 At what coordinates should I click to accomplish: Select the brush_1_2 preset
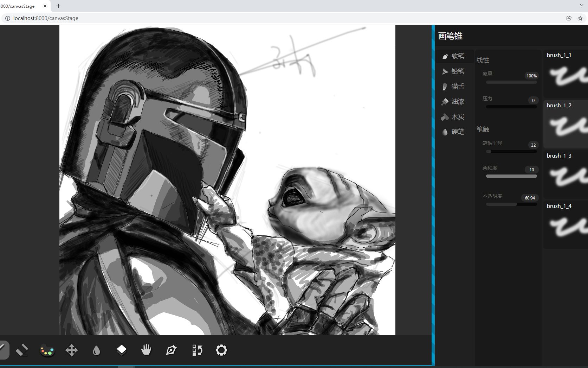pos(566,124)
